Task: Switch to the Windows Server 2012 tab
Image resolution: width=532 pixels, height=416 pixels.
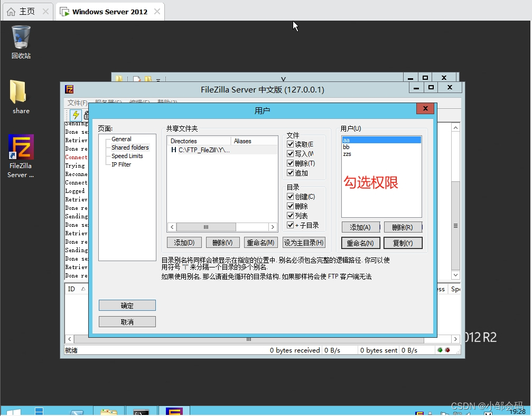Action: (x=110, y=12)
